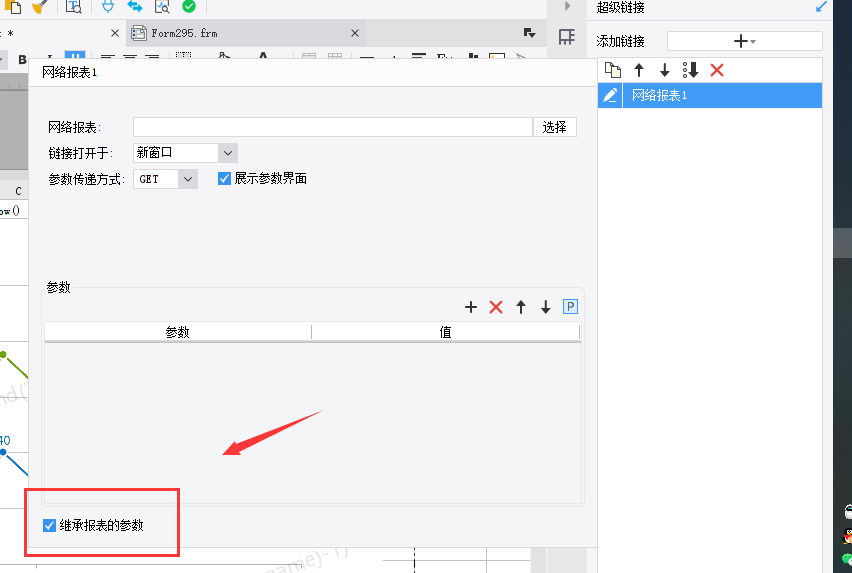The height and width of the screenshot is (573, 852).
Task: Click the pencil edit icon for 网络报表1
Action: (x=610, y=96)
